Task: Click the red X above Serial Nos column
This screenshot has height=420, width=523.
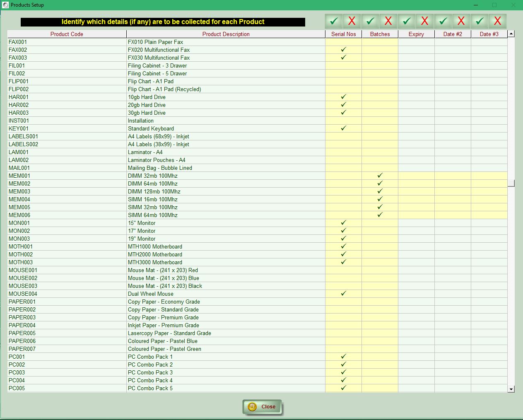Action: coord(352,21)
